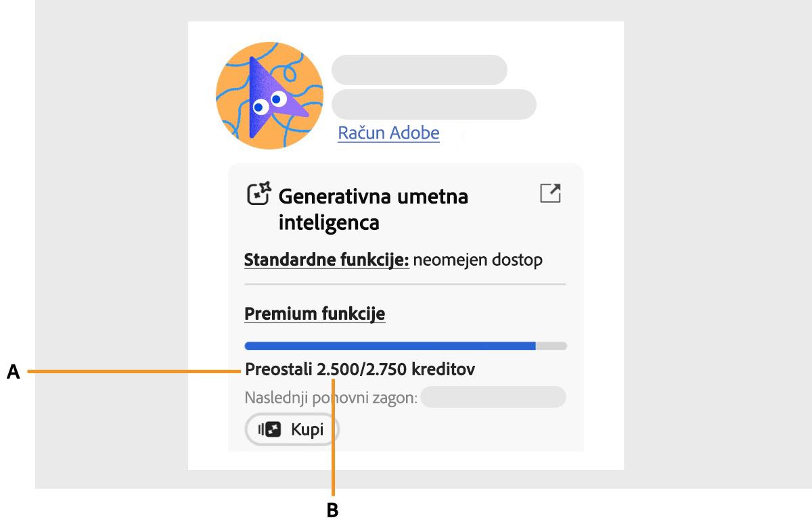
Task: Click the Naslednji ponovni zagon date placeholder
Action: (493, 397)
